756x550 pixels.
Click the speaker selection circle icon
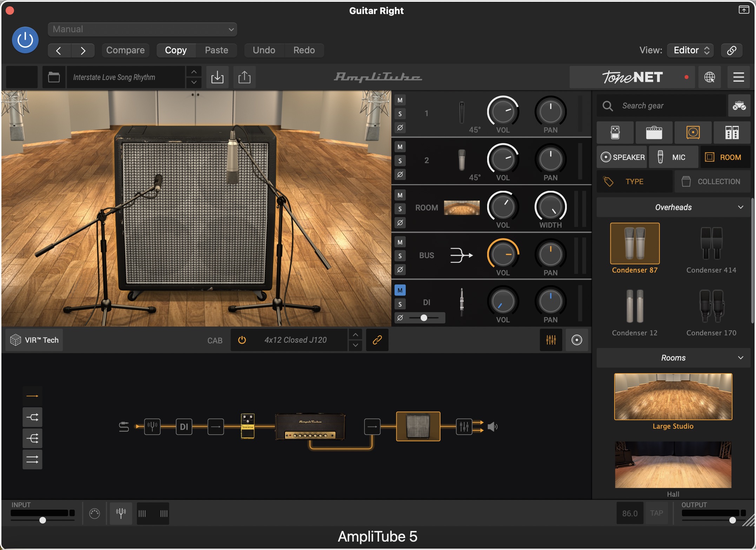point(577,340)
